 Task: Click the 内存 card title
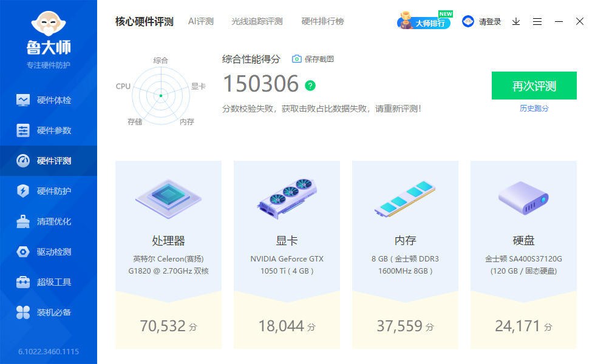pos(406,240)
